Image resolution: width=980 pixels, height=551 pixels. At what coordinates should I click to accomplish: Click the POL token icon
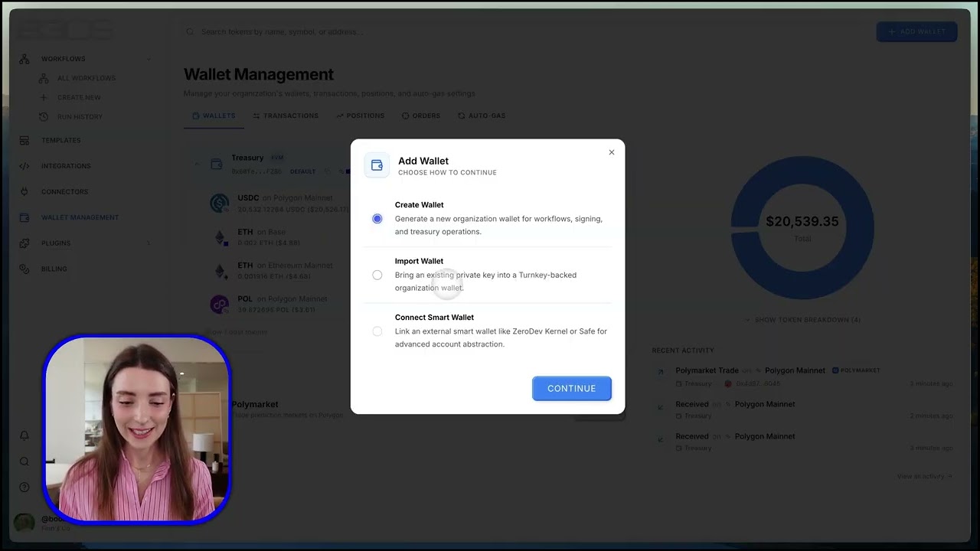[x=220, y=304]
